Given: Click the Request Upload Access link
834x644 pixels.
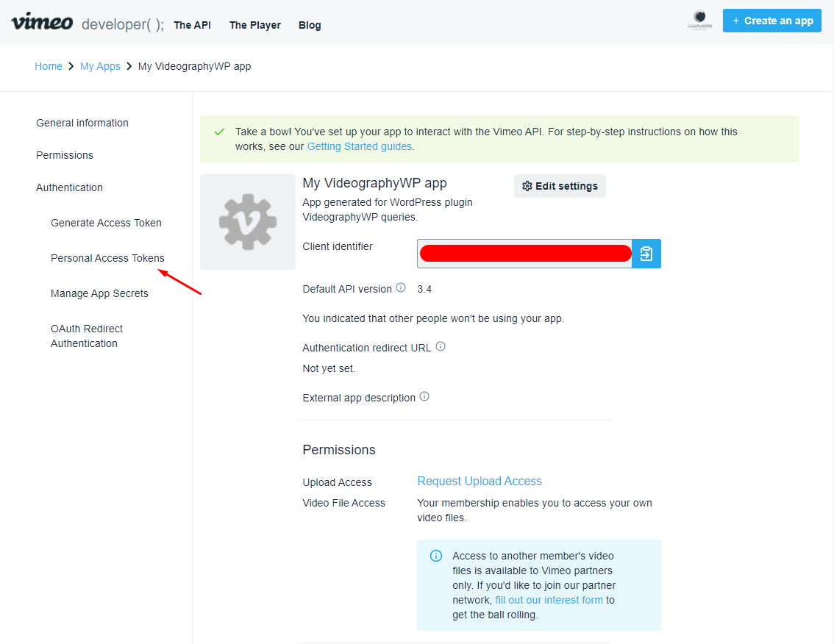Looking at the screenshot, I should [x=480, y=482].
